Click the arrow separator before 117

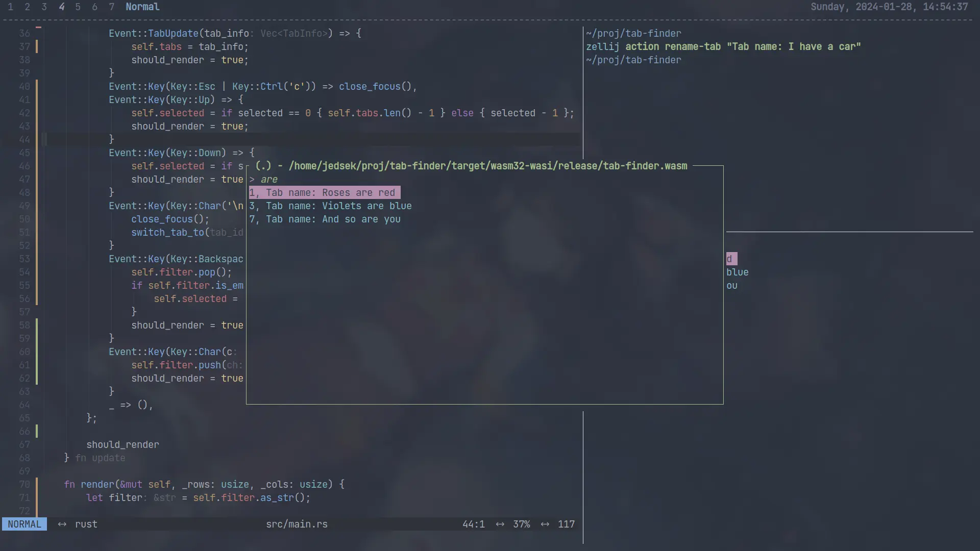point(545,524)
